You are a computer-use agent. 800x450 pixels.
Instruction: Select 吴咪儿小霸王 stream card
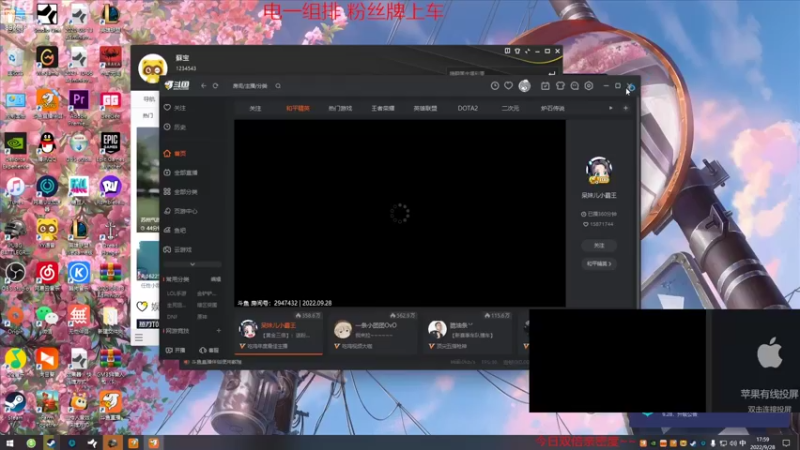point(279,332)
